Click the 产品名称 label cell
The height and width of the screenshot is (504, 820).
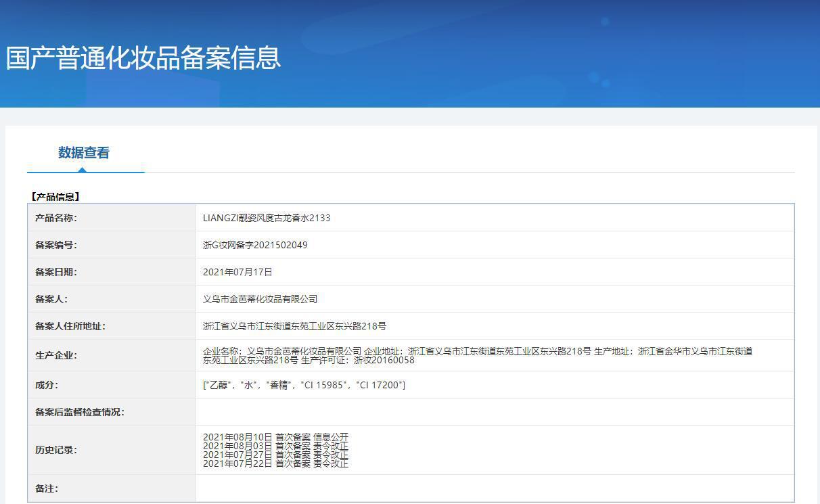[112, 218]
